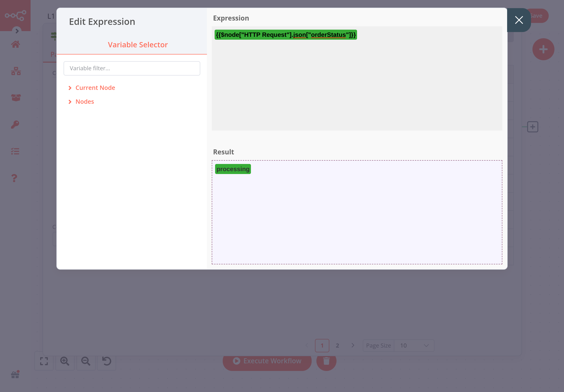Zoom out of the workflow canvas
Viewport: 564px width, 392px height.
pos(86,361)
